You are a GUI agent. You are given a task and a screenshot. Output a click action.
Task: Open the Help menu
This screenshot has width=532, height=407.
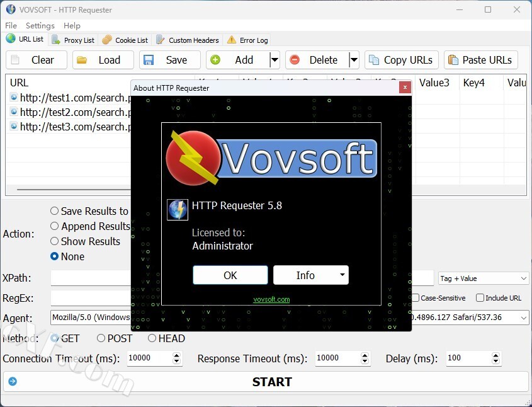(72, 25)
